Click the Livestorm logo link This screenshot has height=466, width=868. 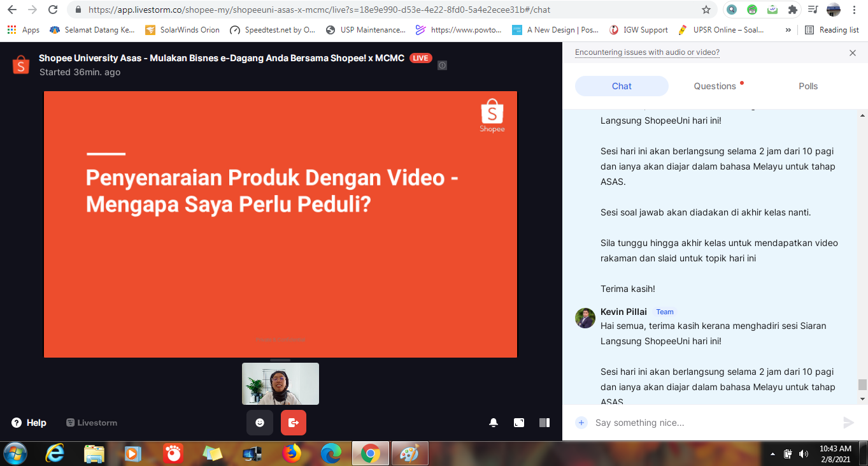coord(92,423)
